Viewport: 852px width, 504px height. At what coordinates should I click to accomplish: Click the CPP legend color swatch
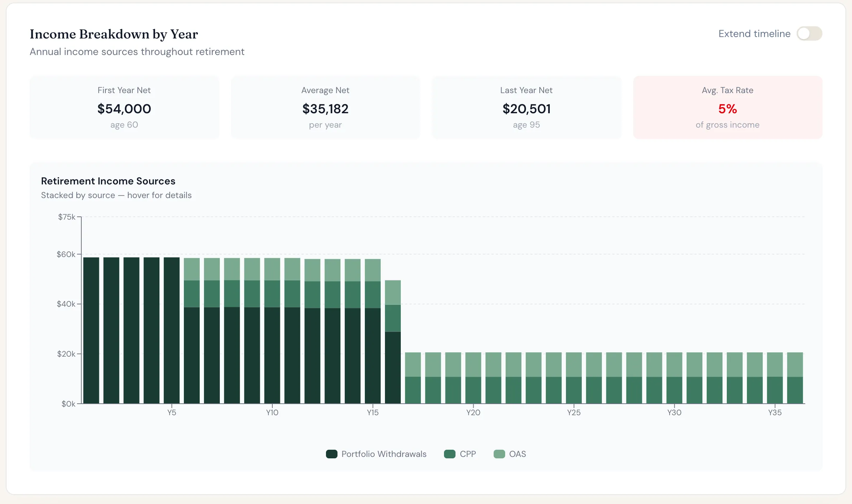(x=450, y=454)
